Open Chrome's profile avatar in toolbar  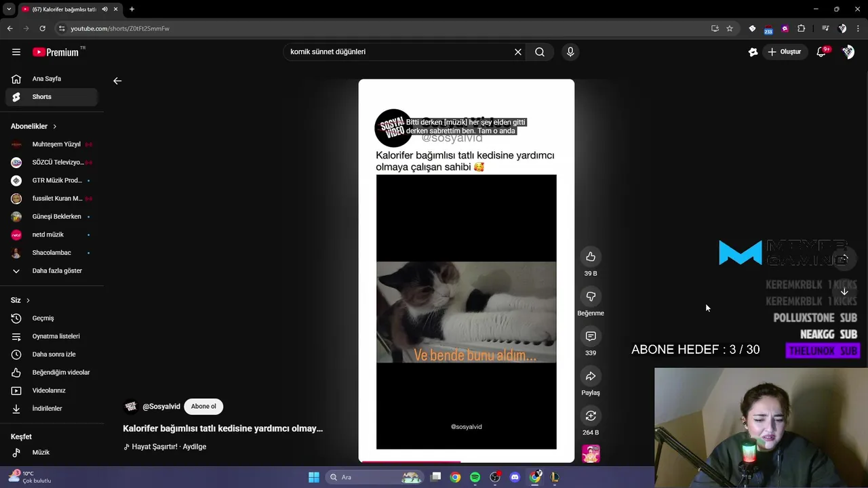point(843,28)
